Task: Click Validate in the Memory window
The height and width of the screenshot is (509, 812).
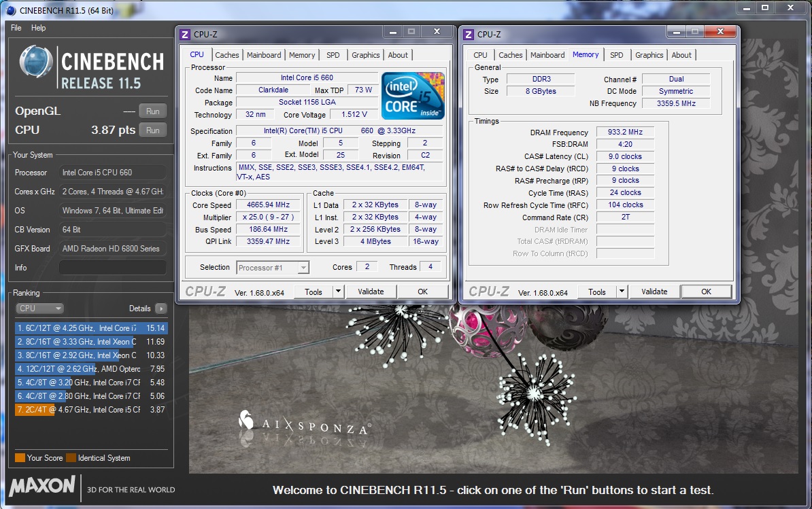Action: (x=654, y=292)
